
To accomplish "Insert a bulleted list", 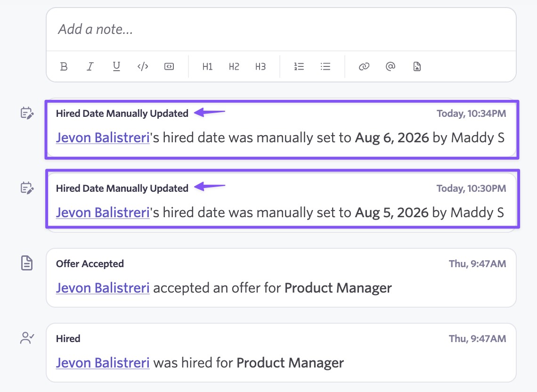I will click(x=325, y=66).
